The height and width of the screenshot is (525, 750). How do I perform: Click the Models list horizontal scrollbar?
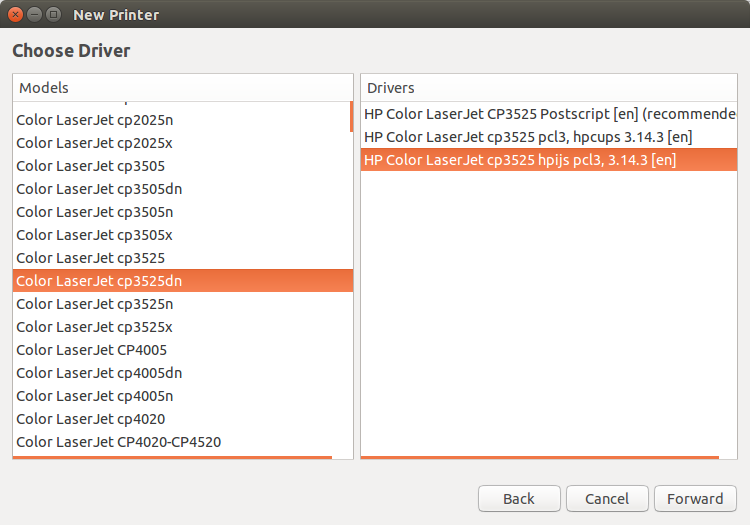click(x=172, y=458)
